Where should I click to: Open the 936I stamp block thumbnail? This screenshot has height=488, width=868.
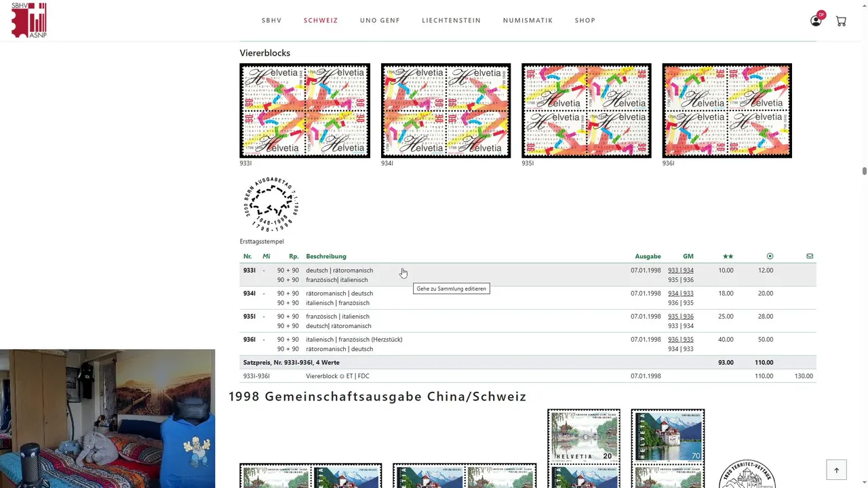point(727,110)
